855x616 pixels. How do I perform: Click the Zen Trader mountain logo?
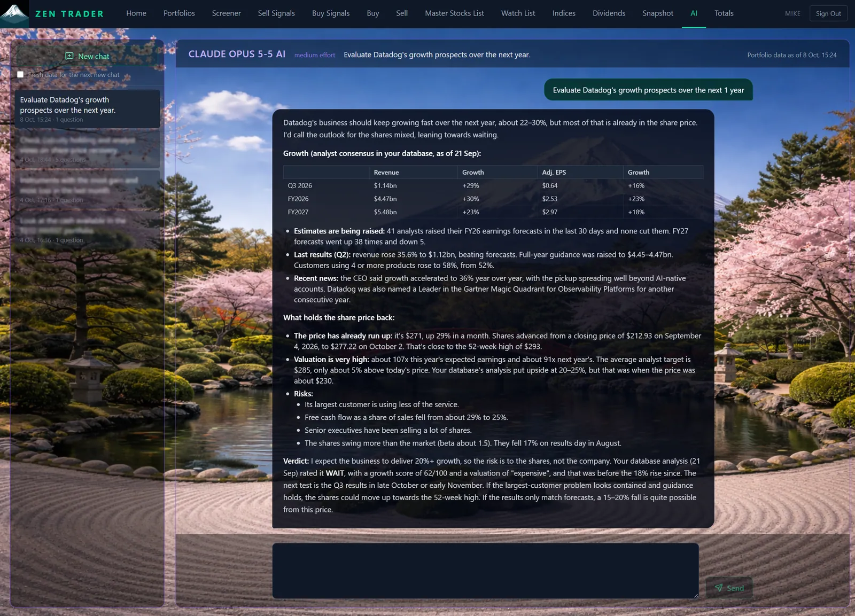coord(14,14)
